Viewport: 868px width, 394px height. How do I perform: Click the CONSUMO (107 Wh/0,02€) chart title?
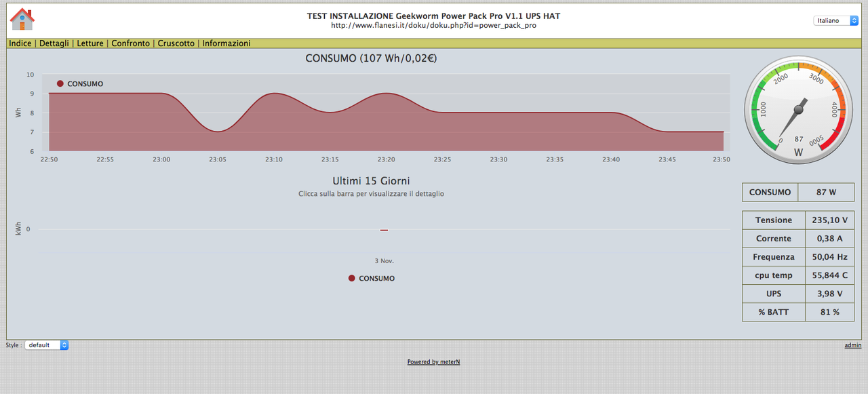371,58
